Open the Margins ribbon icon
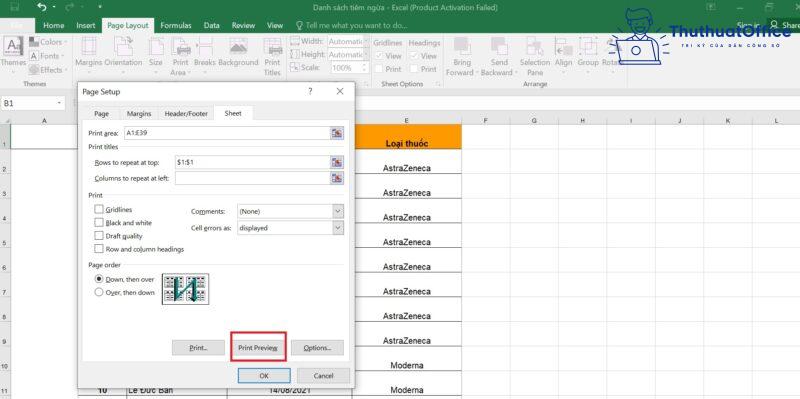The width and height of the screenshot is (800, 399). [89, 47]
